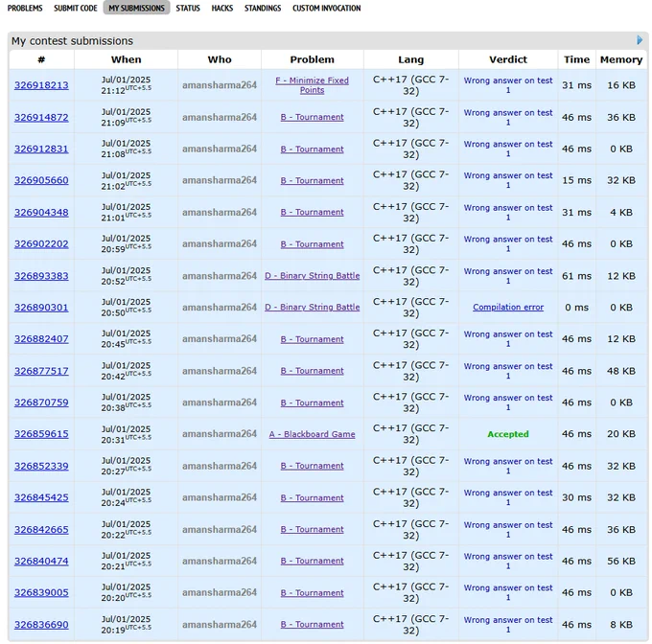Click amansharma264 in the 326918213 row

click(x=220, y=85)
